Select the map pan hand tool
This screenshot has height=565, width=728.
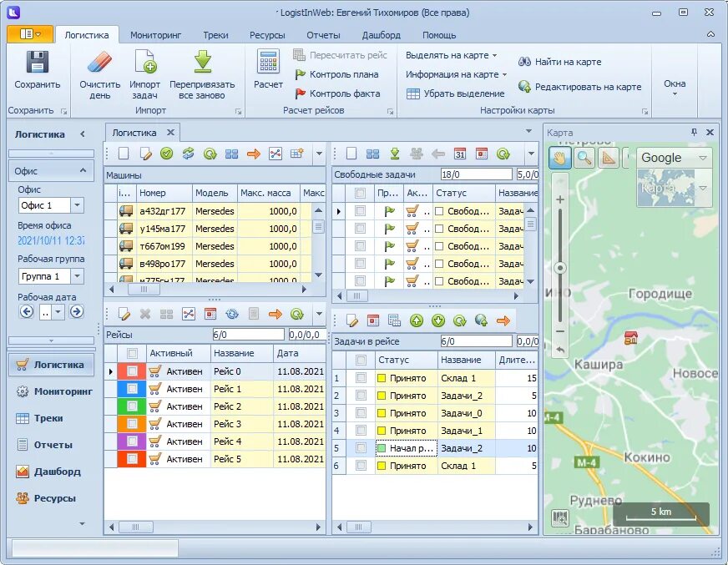point(560,158)
